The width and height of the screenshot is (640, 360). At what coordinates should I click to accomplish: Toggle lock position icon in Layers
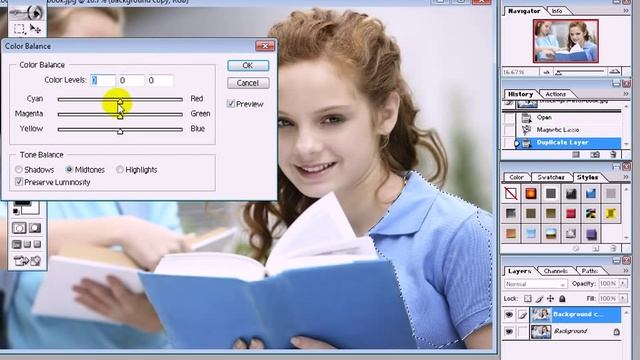click(x=551, y=299)
